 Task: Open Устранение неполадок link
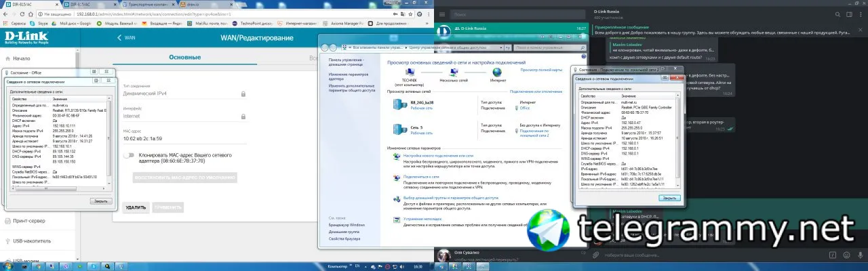422,219
